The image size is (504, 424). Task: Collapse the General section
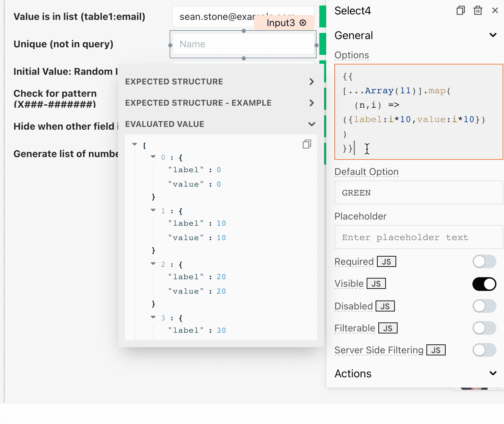pyautogui.click(x=493, y=35)
